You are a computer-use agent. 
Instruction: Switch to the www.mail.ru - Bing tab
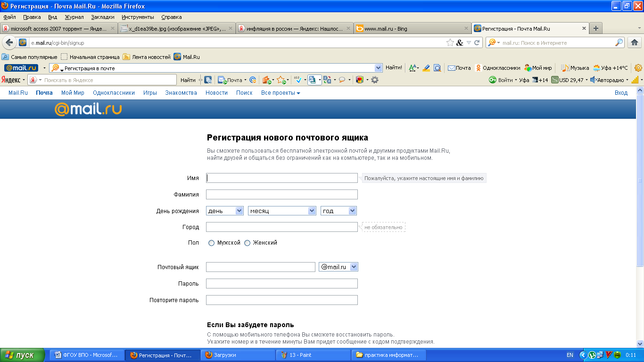point(412,28)
